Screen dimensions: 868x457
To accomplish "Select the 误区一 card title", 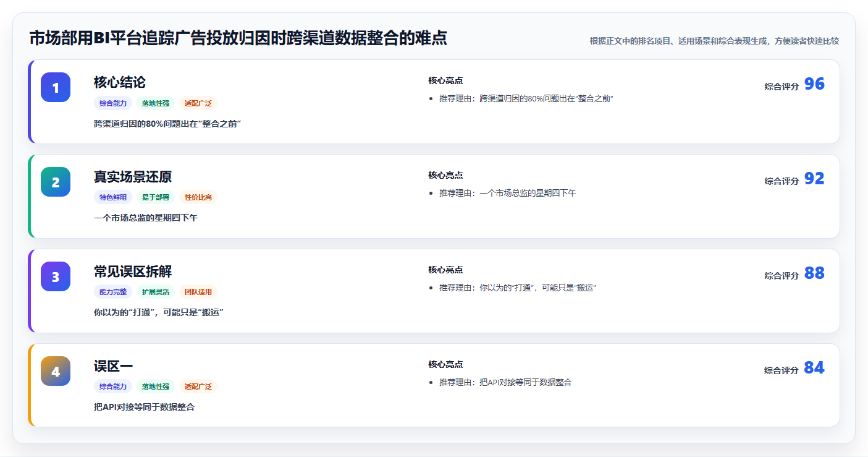I will click(113, 366).
